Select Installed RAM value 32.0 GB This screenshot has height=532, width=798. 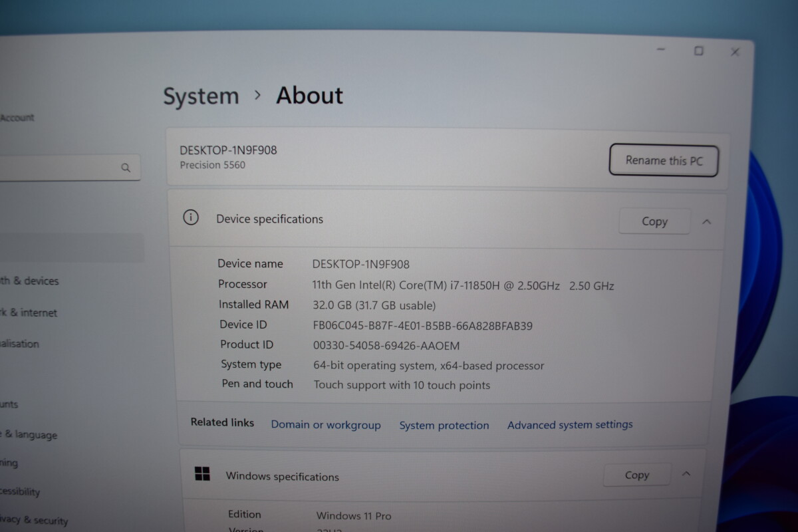click(374, 306)
